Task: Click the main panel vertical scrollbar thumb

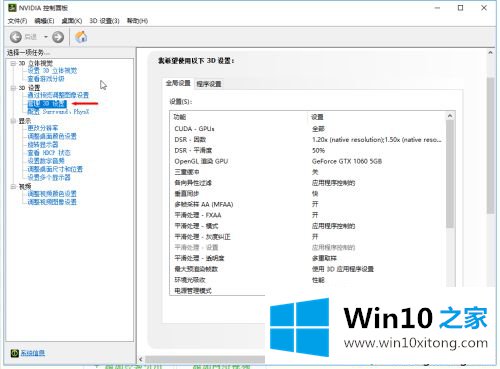Action: [x=490, y=145]
